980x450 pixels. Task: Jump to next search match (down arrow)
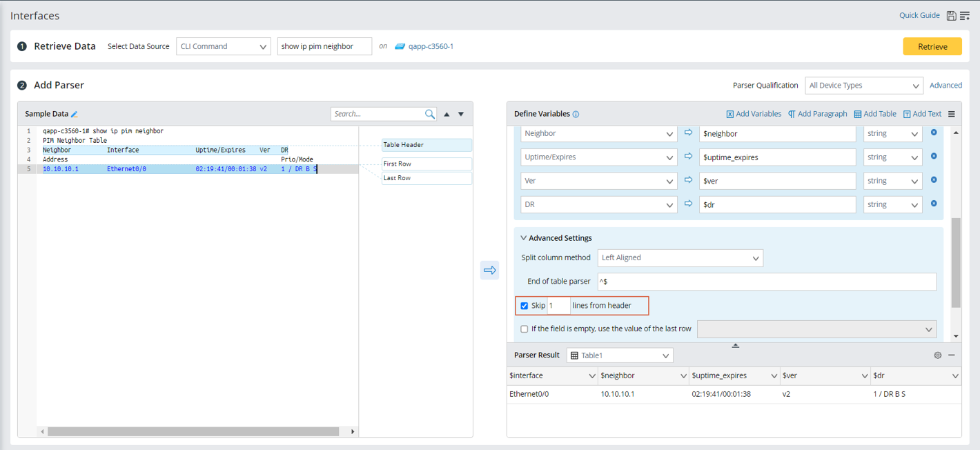tap(461, 114)
